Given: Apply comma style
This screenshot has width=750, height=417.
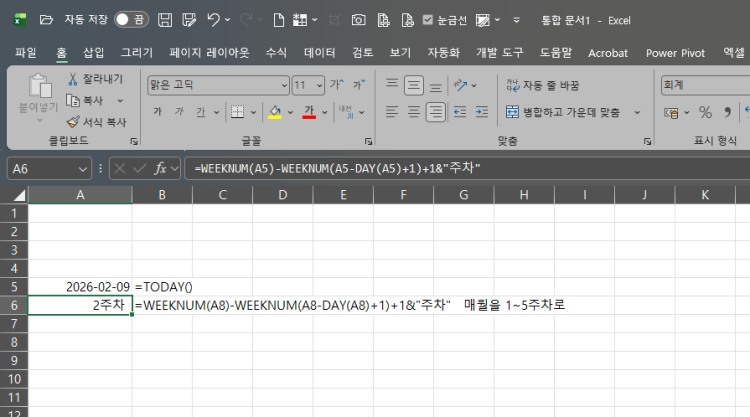Looking at the screenshot, I should 728,112.
